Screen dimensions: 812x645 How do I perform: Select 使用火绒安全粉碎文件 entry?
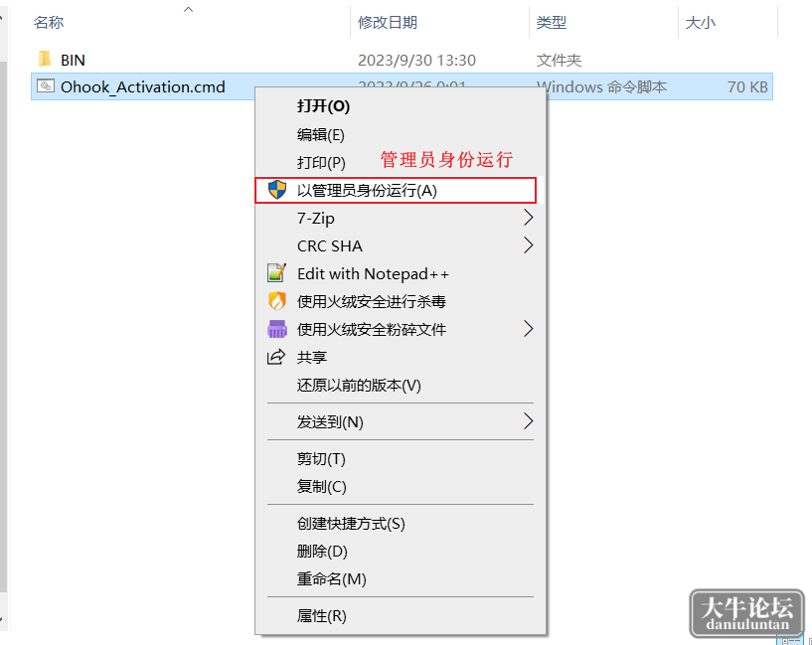point(401,329)
